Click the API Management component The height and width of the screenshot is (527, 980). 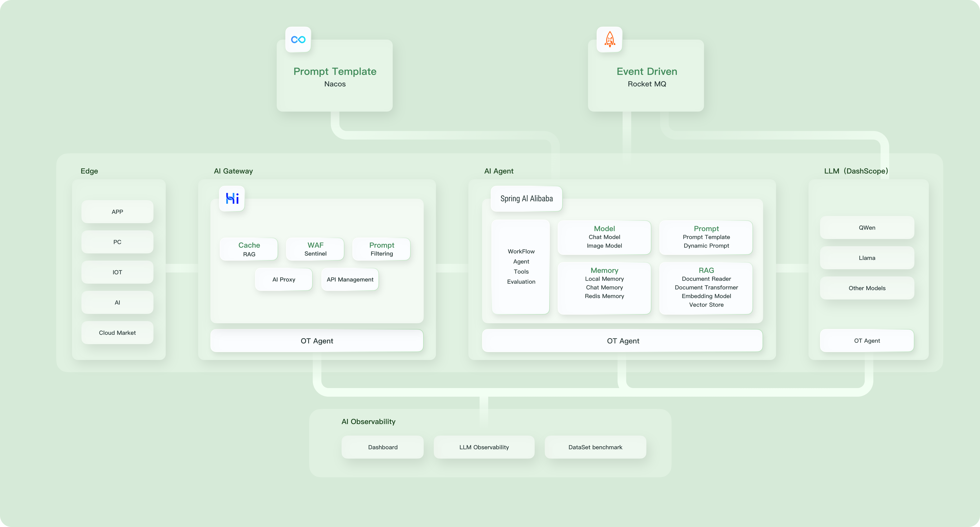coord(350,279)
